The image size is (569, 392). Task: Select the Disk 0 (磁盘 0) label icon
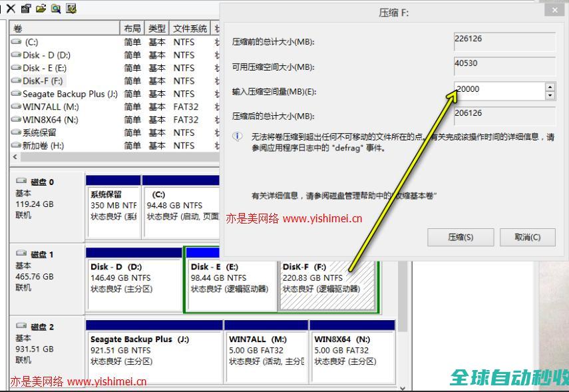coord(22,182)
